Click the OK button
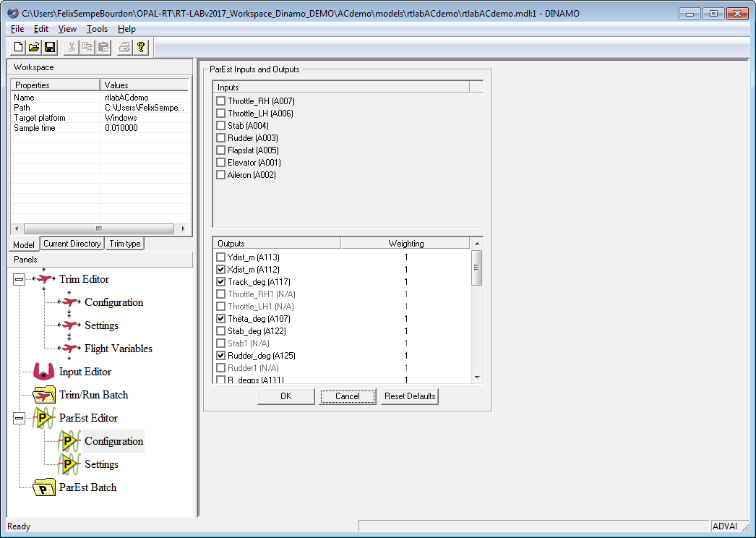This screenshot has height=538, width=756. (286, 396)
